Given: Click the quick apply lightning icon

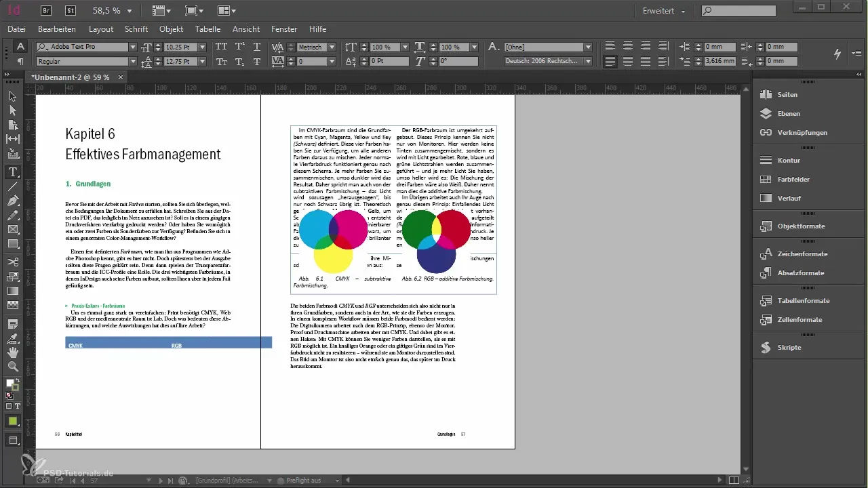Looking at the screenshot, I should click(837, 54).
